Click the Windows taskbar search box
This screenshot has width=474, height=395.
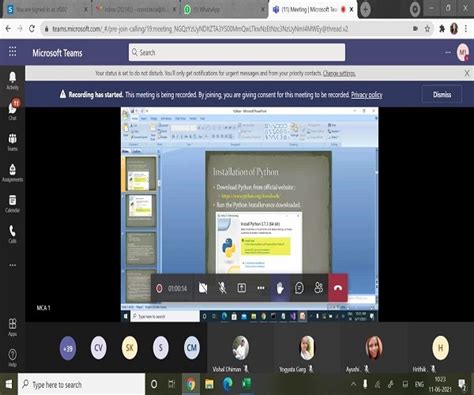[x=81, y=384]
